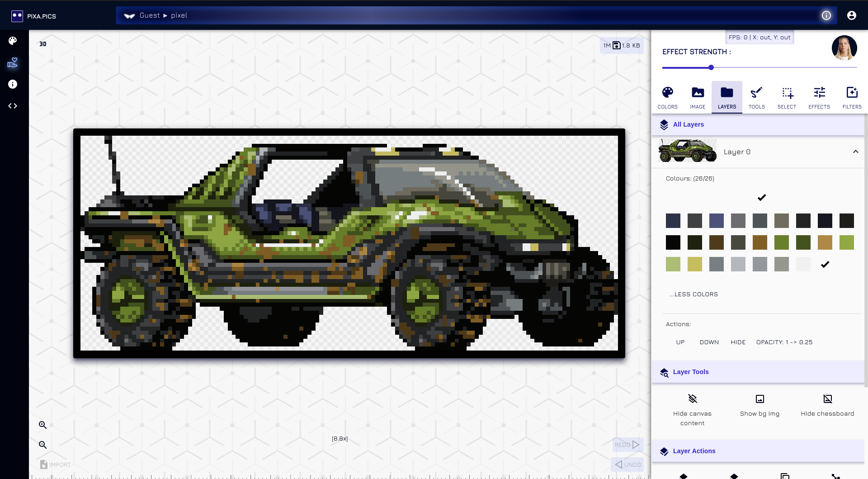The image size is (868, 479).
Task: Open the user account icon
Action: 851,15
